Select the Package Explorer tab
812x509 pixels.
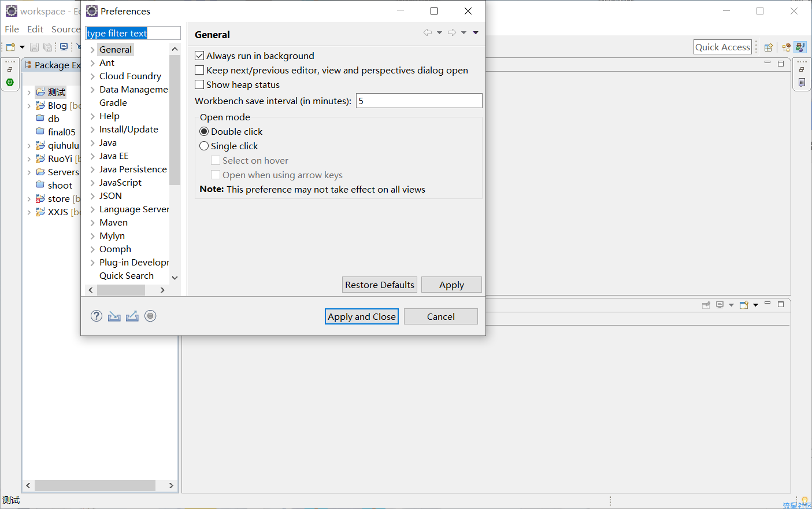click(x=52, y=65)
